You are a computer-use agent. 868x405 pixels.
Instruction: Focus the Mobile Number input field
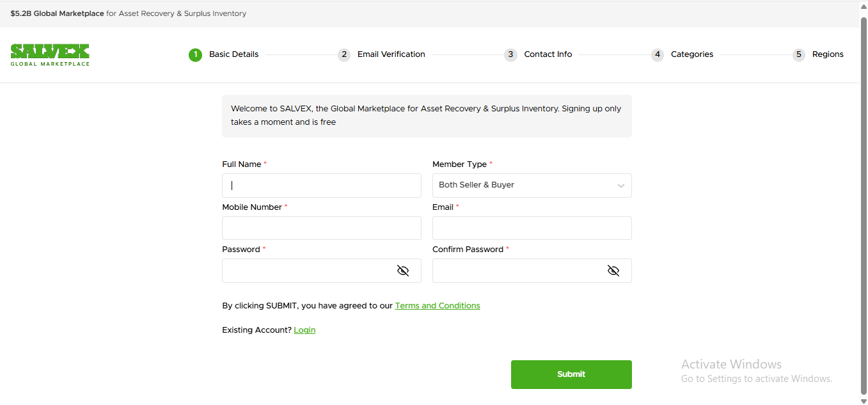(322, 228)
